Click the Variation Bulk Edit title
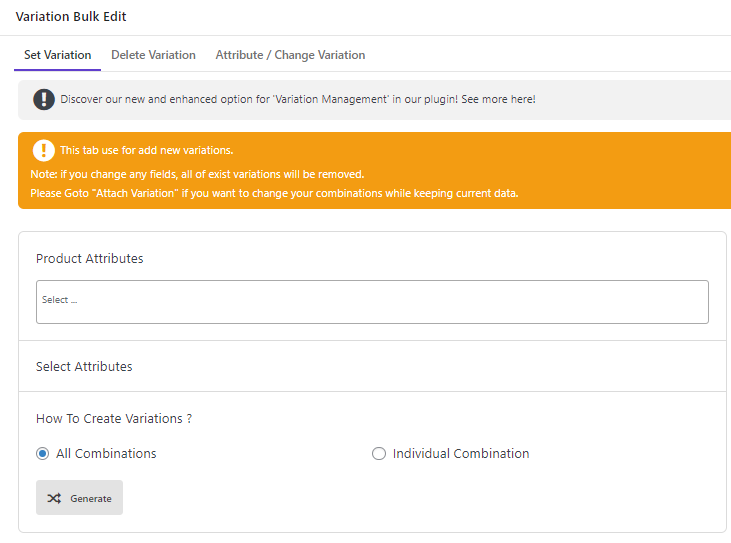Viewport: 731px width, 543px height. click(71, 17)
